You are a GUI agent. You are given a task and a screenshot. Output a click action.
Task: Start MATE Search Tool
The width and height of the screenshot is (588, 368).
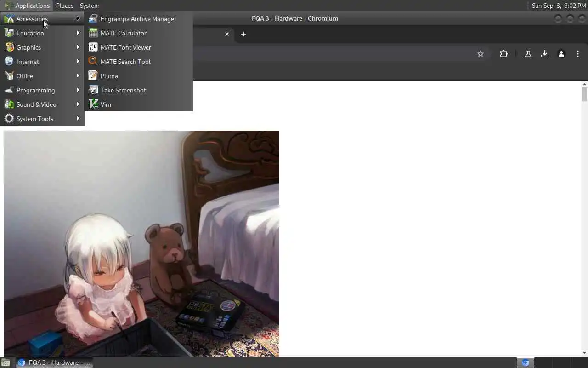coord(138,62)
